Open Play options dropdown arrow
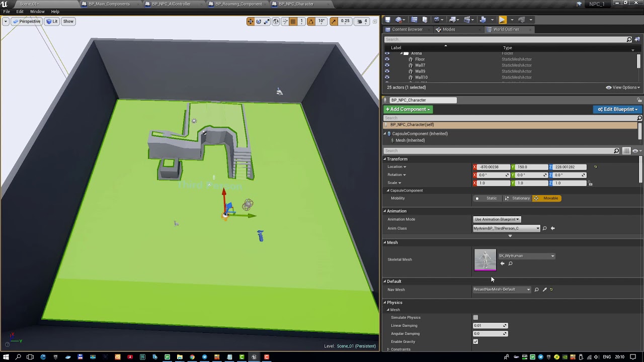This screenshot has width=644, height=362. click(512, 20)
